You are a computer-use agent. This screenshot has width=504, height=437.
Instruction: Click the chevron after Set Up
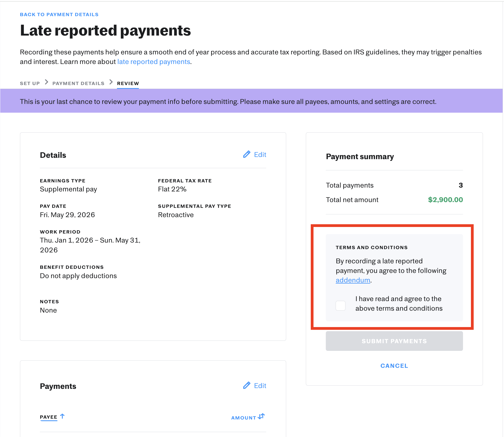coord(46,82)
